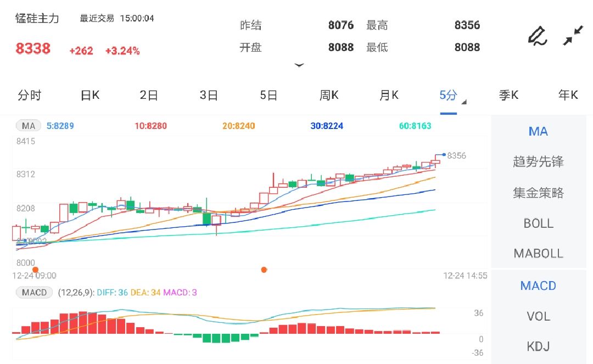Viewport: 593px width, 364px height.
Task: Select 趋势先锋 indicator
Action: [538, 162]
